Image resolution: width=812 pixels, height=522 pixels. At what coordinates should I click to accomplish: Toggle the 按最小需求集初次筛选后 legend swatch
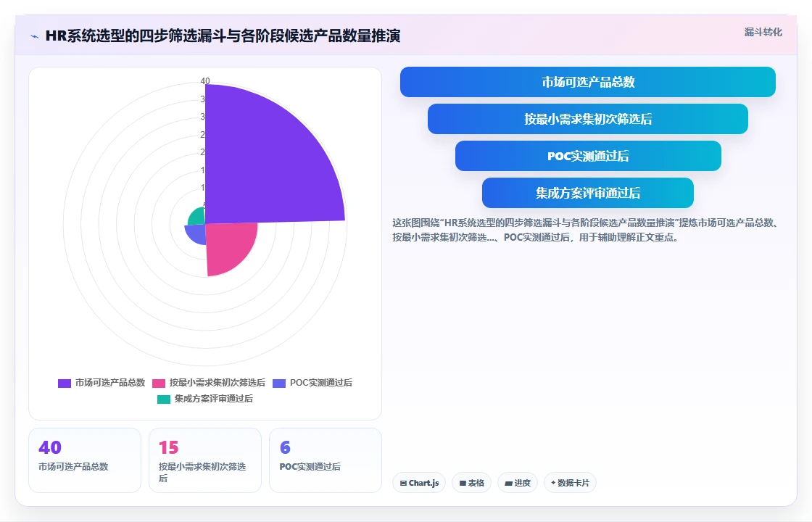159,384
